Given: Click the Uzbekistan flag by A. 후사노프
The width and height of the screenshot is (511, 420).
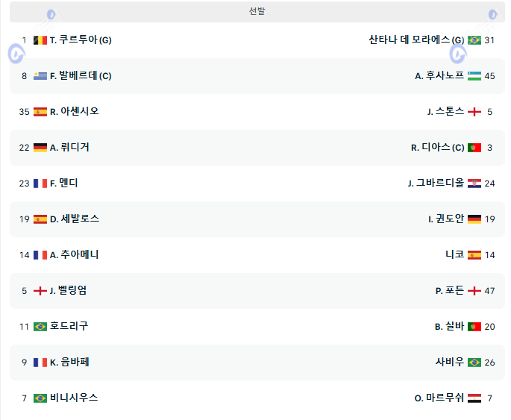Looking at the screenshot, I should click(474, 76).
